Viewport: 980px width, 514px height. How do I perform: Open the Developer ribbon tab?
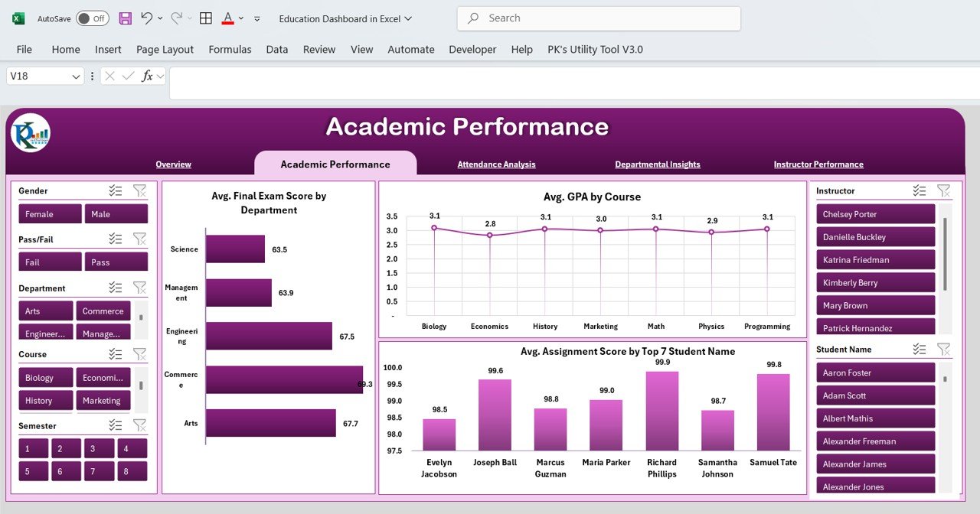point(472,49)
